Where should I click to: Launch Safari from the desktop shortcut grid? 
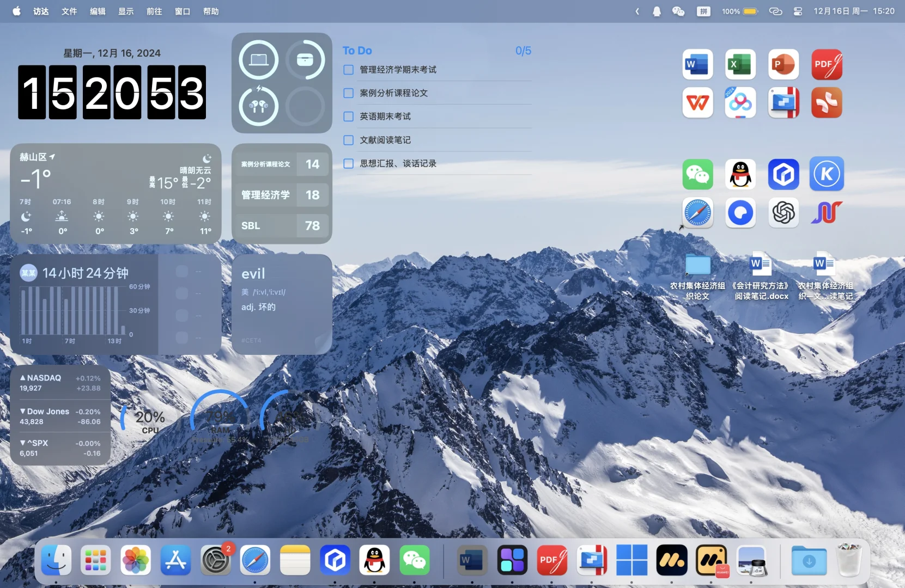[697, 212]
